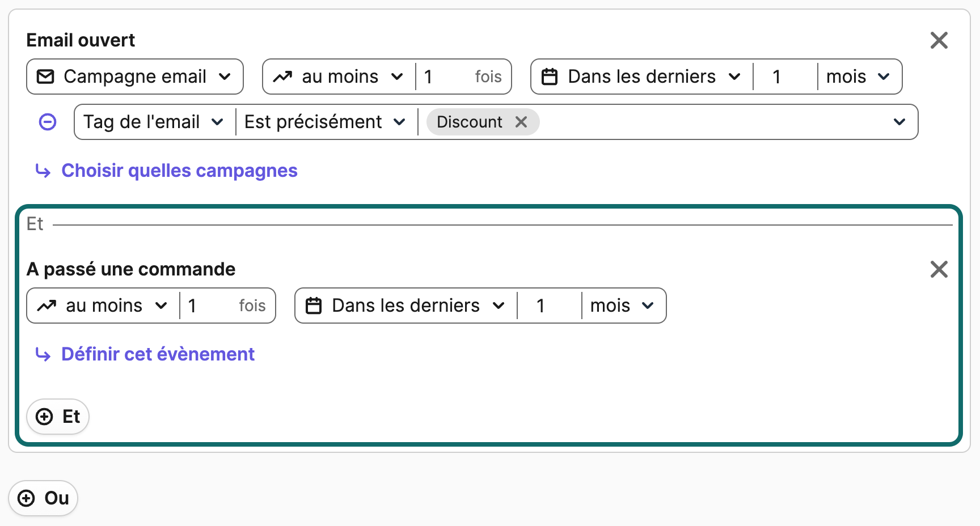Click the trend arrow icon under A passé une commande
The width and height of the screenshot is (980, 526).
(47, 306)
